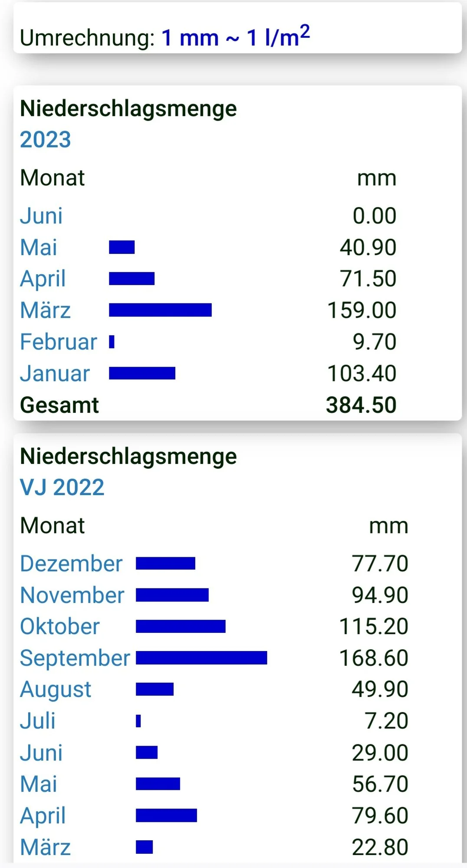
Task: Click the Oktober month link
Action: 60,627
